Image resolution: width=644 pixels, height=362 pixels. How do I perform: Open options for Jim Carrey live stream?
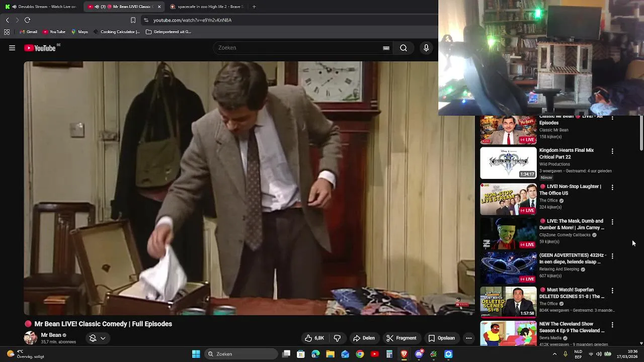(612, 222)
